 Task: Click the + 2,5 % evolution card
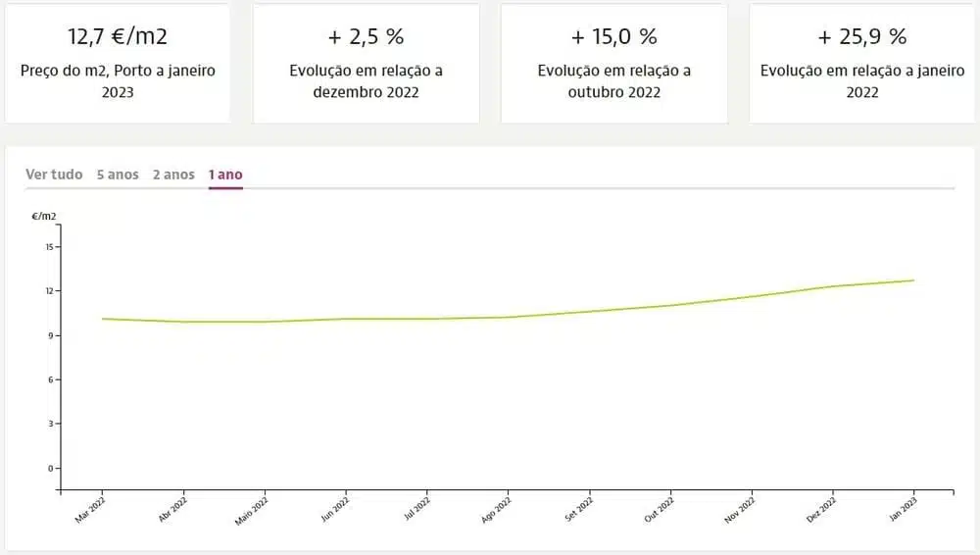367,63
